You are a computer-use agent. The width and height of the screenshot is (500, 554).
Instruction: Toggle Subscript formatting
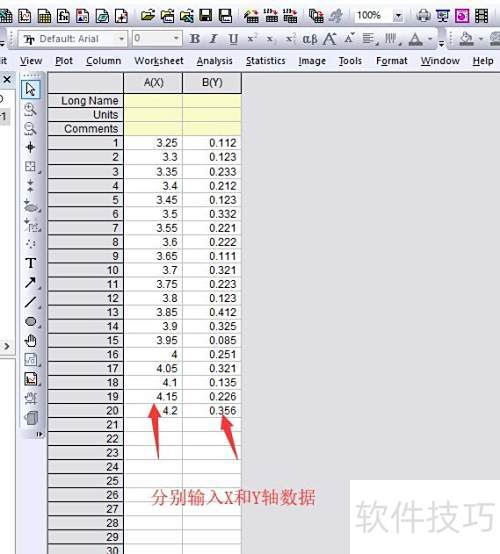[x=270, y=39]
